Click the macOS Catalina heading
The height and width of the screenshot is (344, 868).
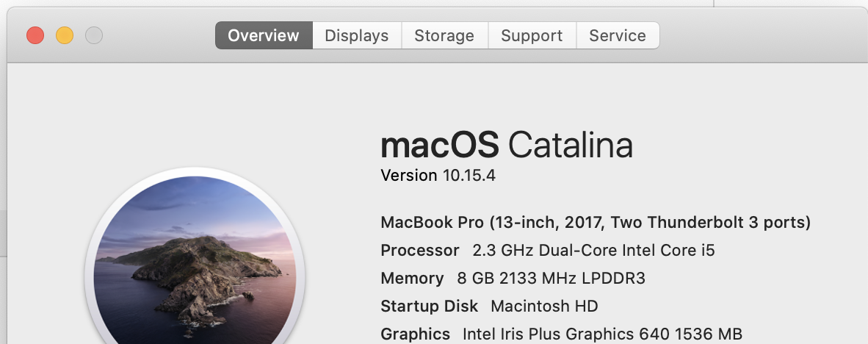click(507, 145)
